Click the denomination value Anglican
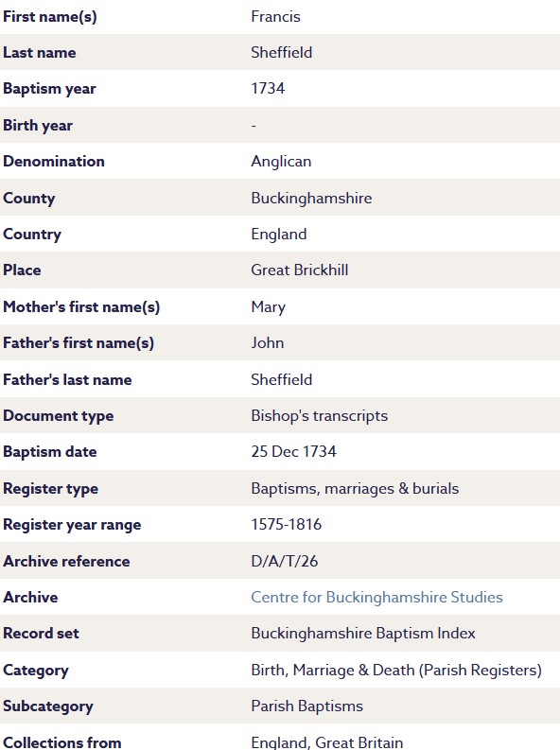This screenshot has height=750, width=560. pyautogui.click(x=281, y=162)
